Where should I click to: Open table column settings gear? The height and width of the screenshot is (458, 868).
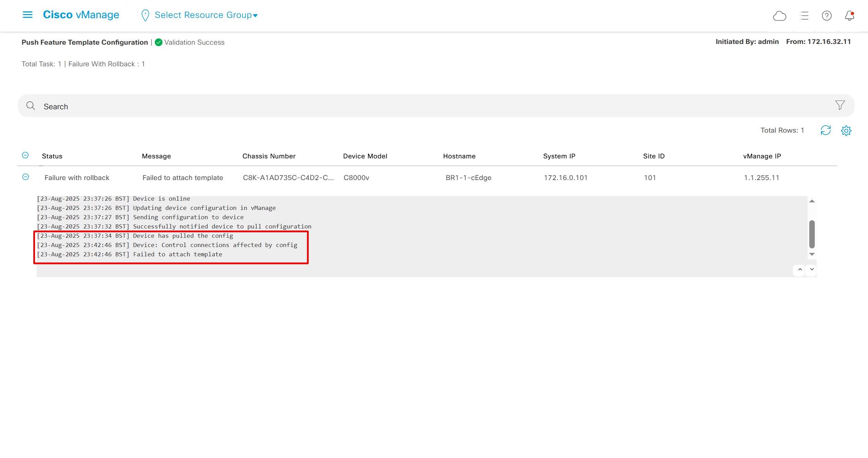(x=846, y=131)
